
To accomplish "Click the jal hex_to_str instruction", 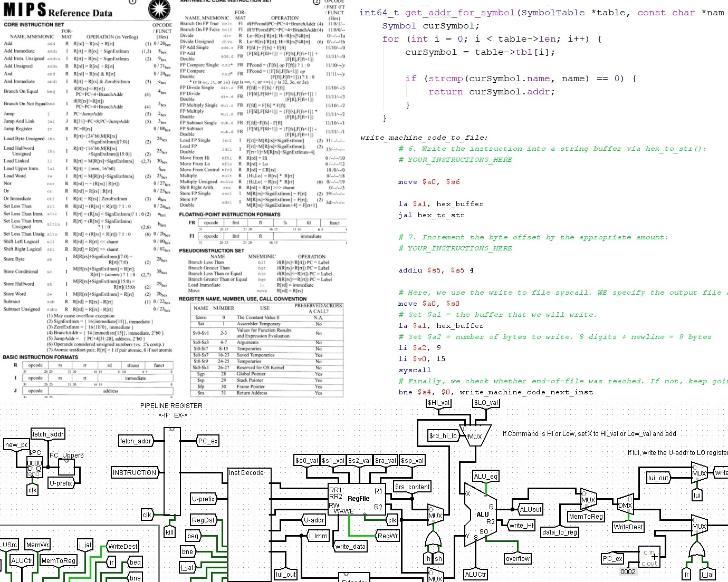I will click(432, 215).
